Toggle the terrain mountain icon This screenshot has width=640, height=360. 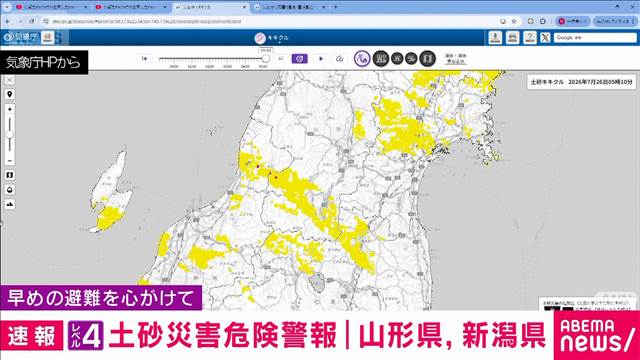coord(9,204)
